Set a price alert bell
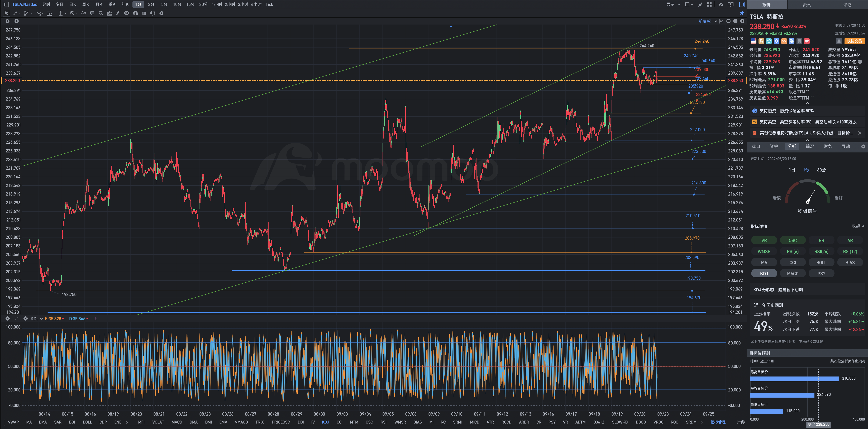This screenshot has width=868, height=429. (x=839, y=41)
